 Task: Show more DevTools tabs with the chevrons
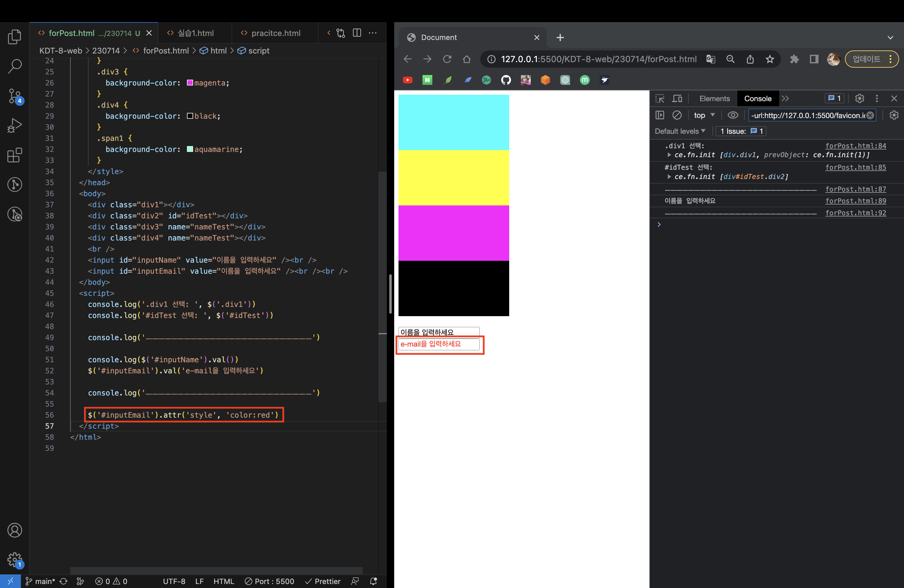pyautogui.click(x=785, y=98)
